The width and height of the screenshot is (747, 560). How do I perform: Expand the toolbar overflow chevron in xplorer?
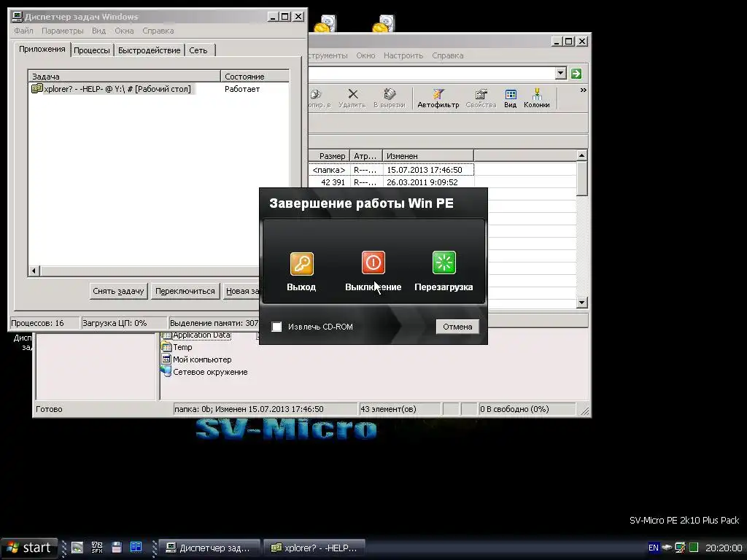[x=583, y=90]
